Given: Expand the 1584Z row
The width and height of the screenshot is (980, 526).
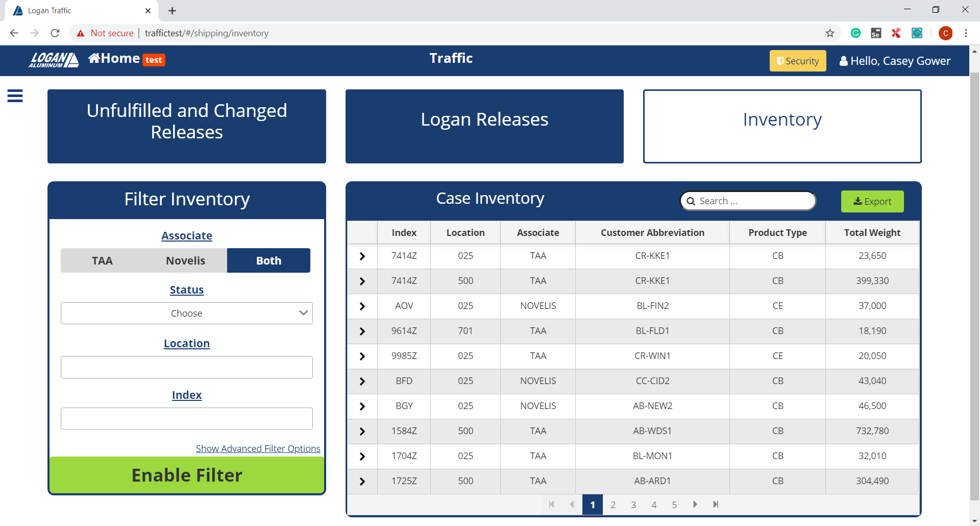Looking at the screenshot, I should point(362,432).
